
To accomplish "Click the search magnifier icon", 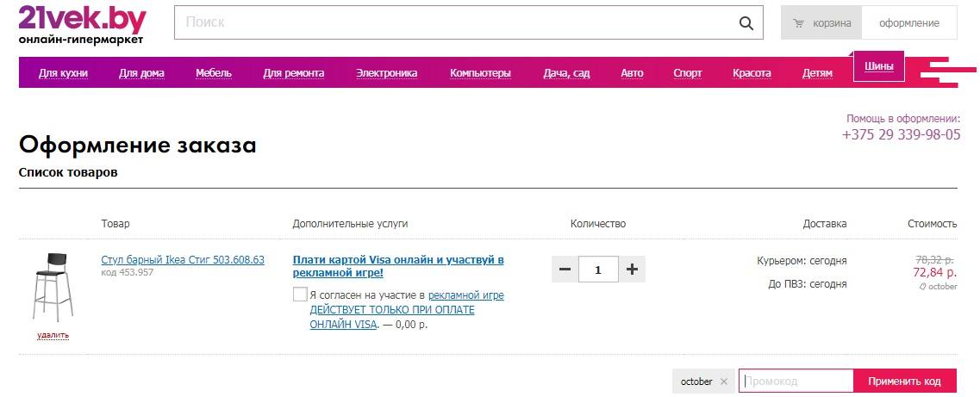I will (746, 23).
